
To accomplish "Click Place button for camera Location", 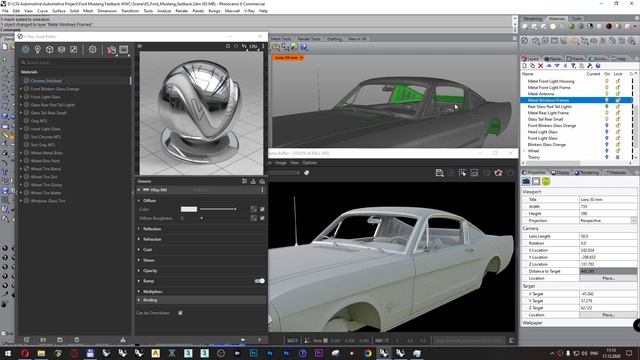I will point(608,278).
